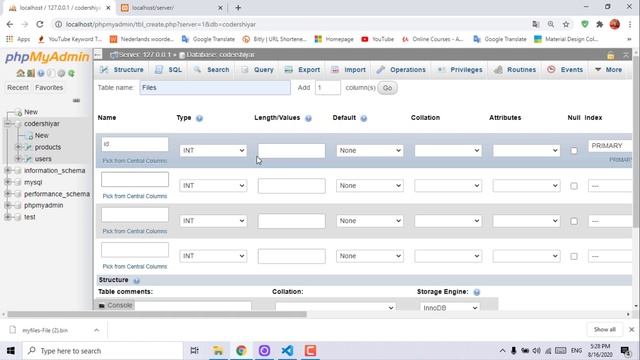Select the users table in tree

tap(43, 159)
